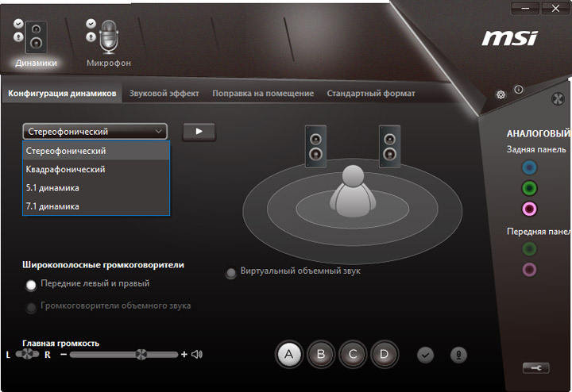Click the АНАЛОГОВЫЙ heading

[x=539, y=133]
